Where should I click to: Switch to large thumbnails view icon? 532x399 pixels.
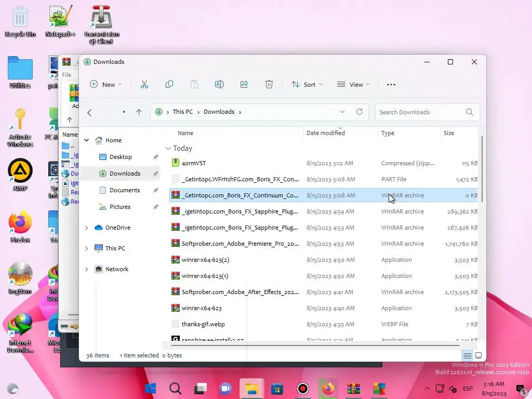(478, 355)
